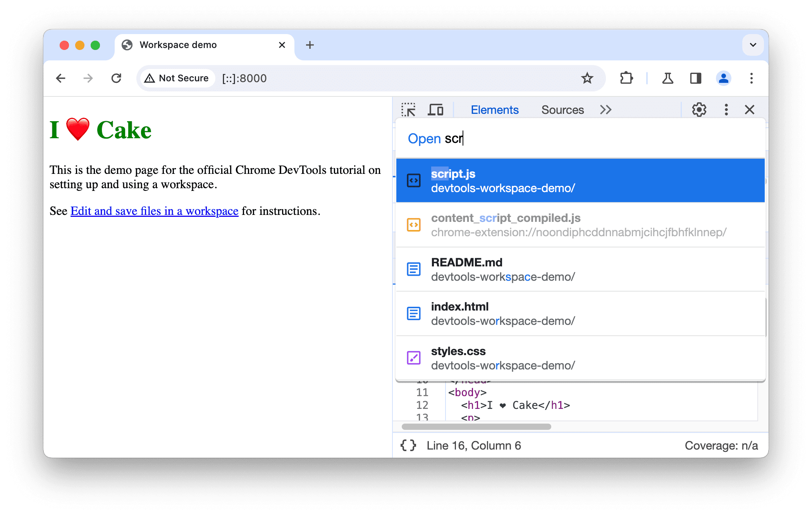Click the Elements panel inspect icon
The height and width of the screenshot is (515, 812).
pos(411,109)
